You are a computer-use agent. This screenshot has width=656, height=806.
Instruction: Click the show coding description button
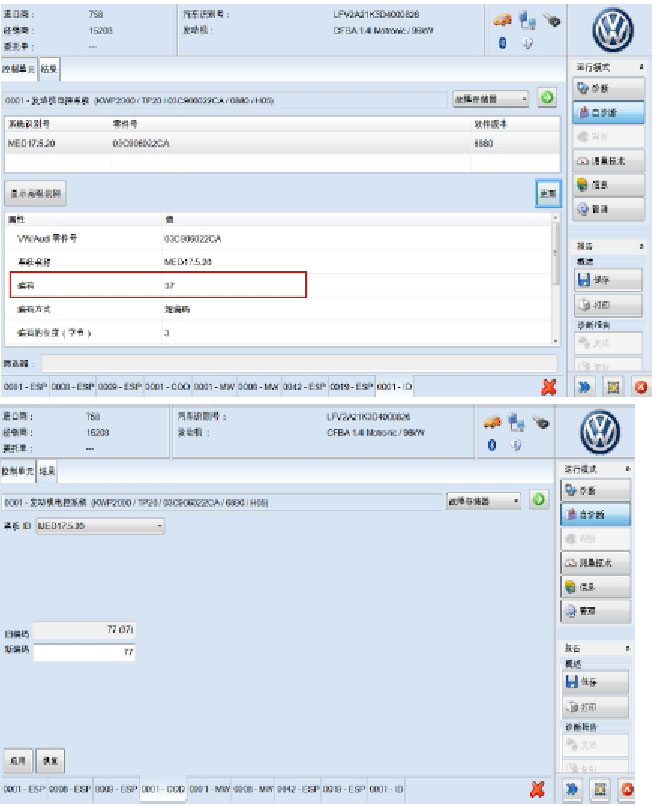pyautogui.click(x=35, y=194)
